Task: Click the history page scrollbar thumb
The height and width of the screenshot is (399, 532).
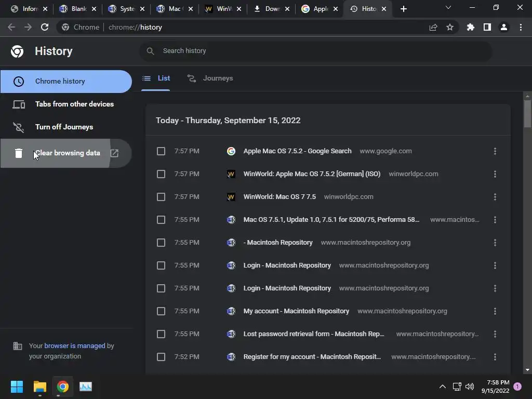Action: tap(527, 114)
